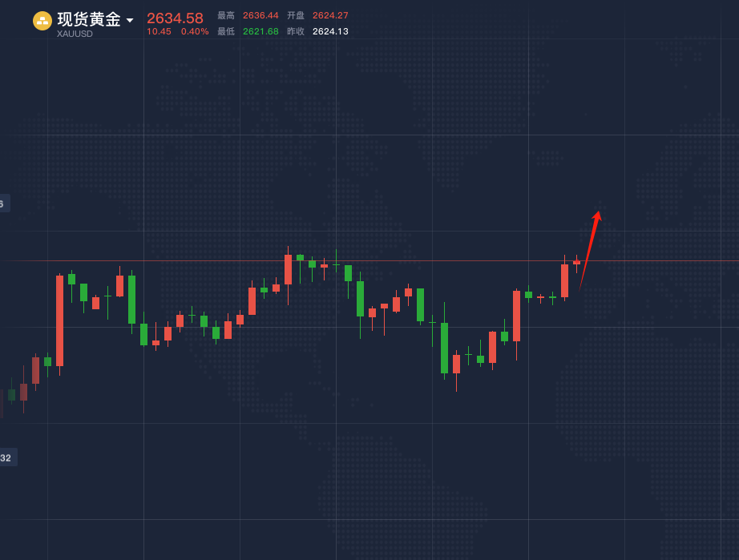Expand the 现货黄金 instrument dropdown arrow
The image size is (739, 560).
(x=130, y=21)
